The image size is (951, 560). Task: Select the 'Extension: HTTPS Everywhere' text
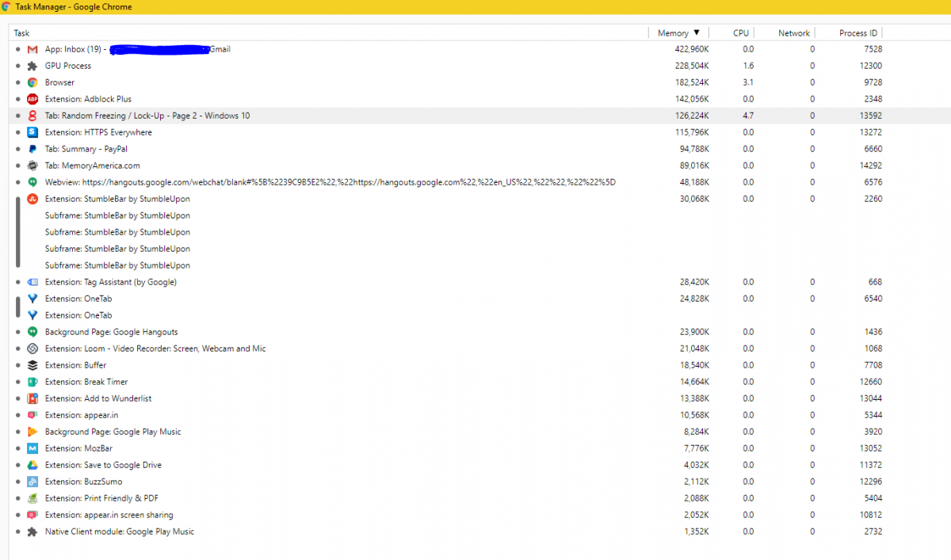click(98, 132)
